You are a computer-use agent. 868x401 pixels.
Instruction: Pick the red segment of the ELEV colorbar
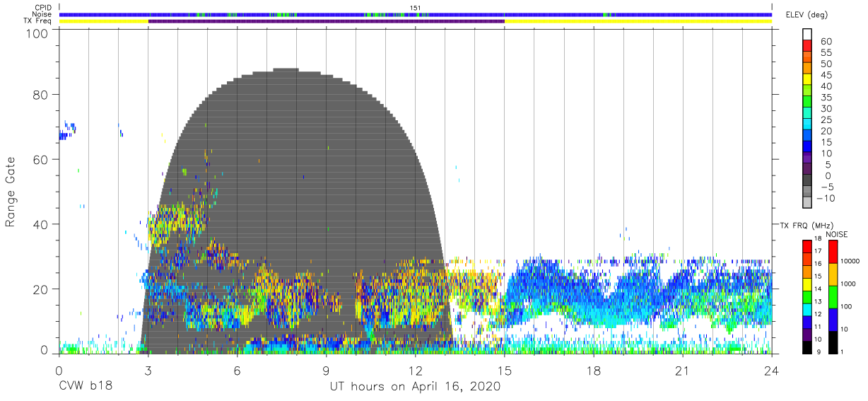tap(809, 45)
